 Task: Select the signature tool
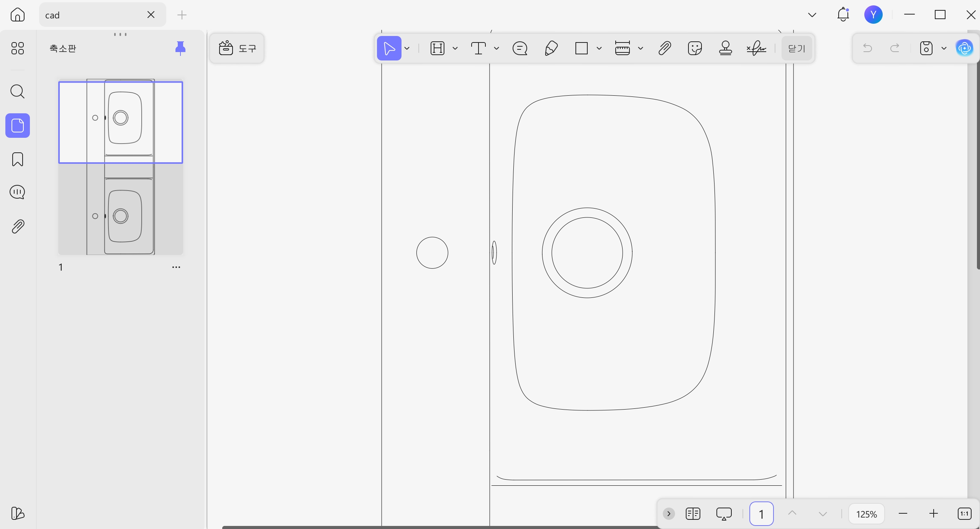[x=756, y=48]
